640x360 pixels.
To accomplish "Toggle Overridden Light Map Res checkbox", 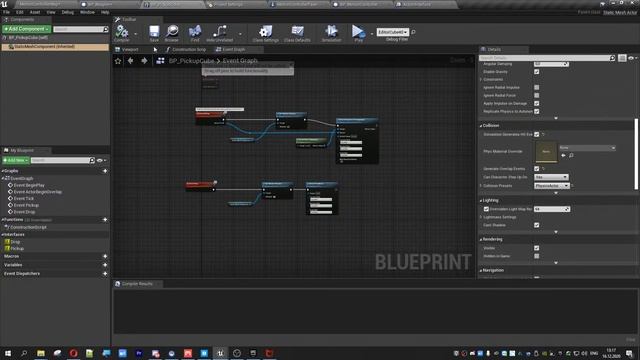I will pos(486,209).
